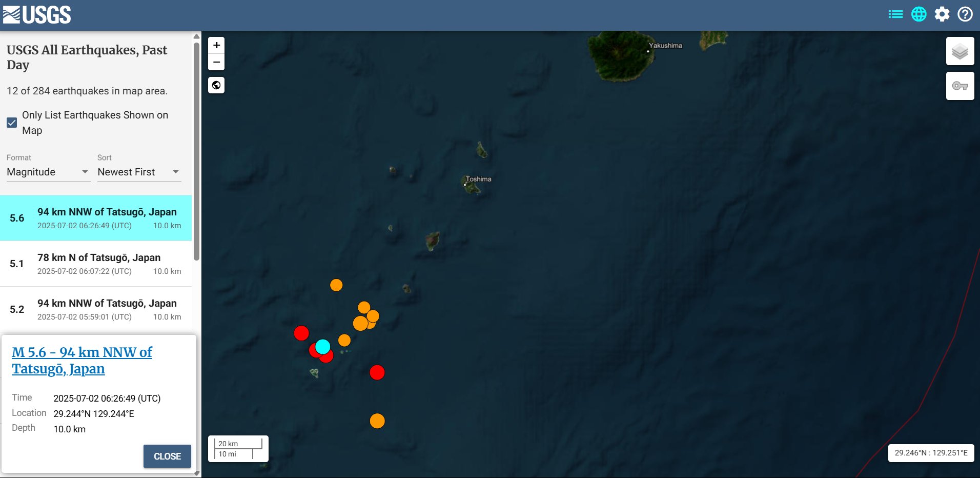Toggle Only List Earthquakes Shown on Map
The width and height of the screenshot is (980, 478).
[12, 123]
